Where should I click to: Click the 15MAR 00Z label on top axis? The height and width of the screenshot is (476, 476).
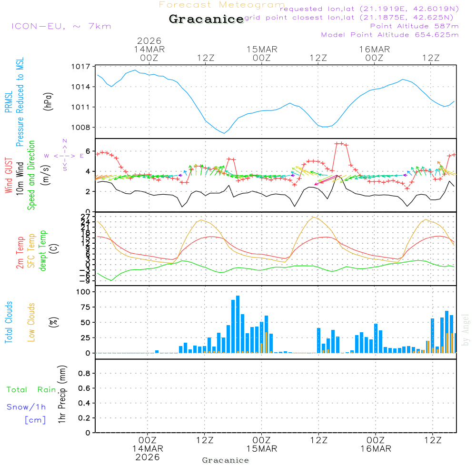pyautogui.click(x=261, y=53)
